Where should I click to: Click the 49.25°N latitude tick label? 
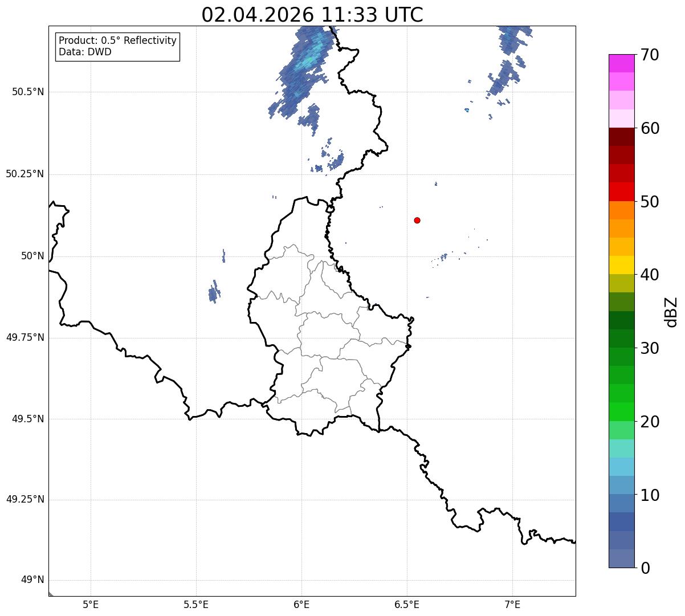coord(25,499)
